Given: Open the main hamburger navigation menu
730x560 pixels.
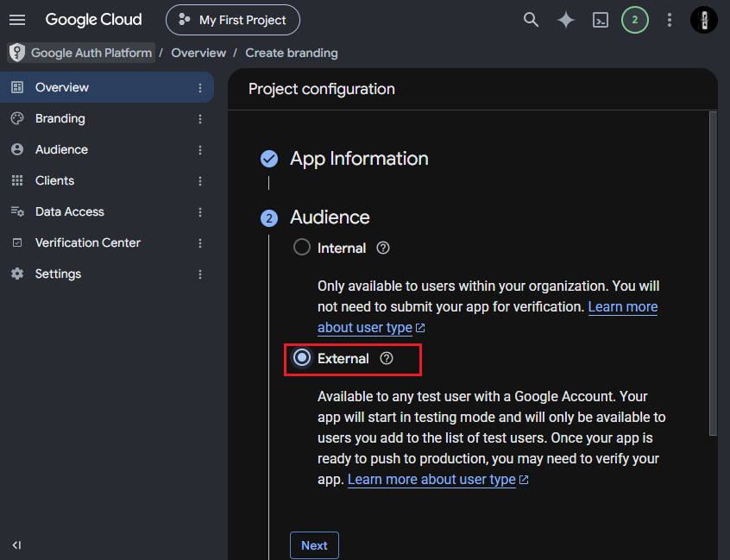Looking at the screenshot, I should pos(17,20).
